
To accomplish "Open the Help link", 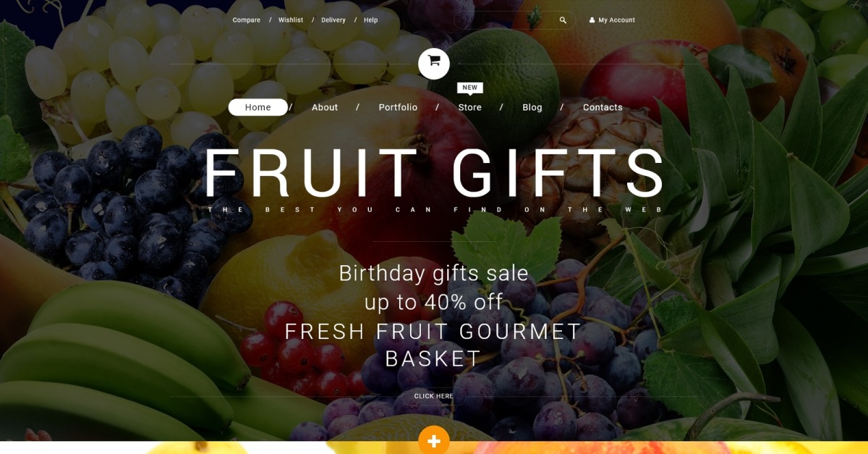I will [371, 20].
